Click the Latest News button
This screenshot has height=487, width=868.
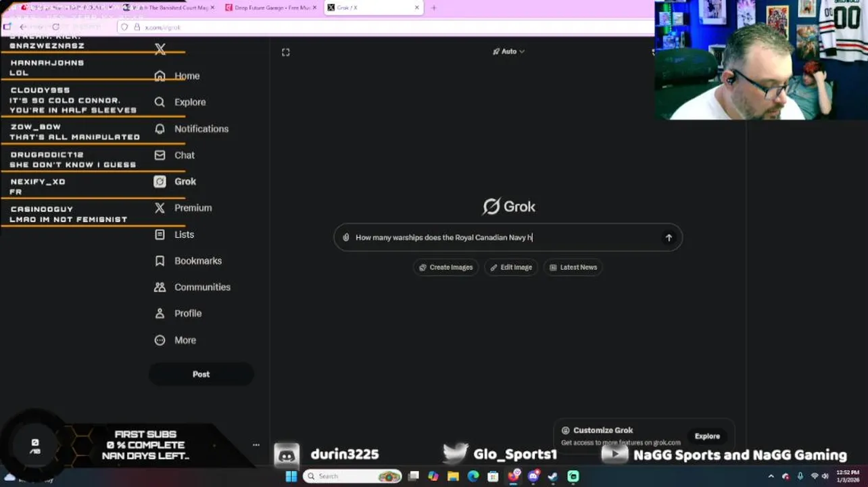573,267
